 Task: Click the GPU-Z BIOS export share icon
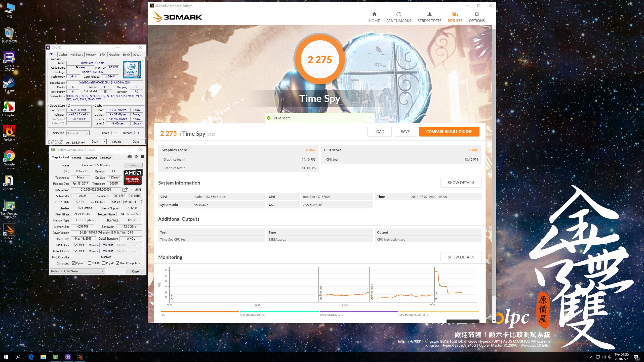(125, 190)
